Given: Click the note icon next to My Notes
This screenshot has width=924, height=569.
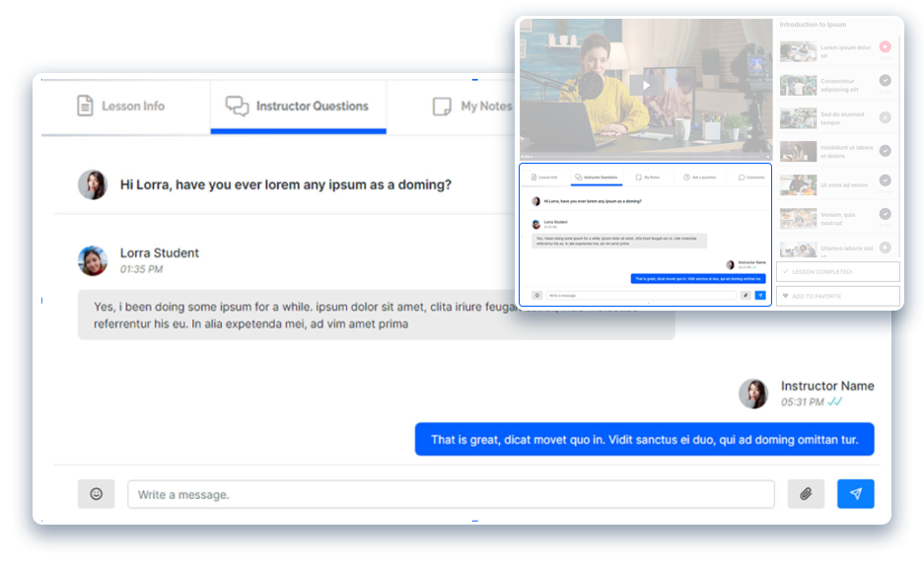Looking at the screenshot, I should coord(442,106).
